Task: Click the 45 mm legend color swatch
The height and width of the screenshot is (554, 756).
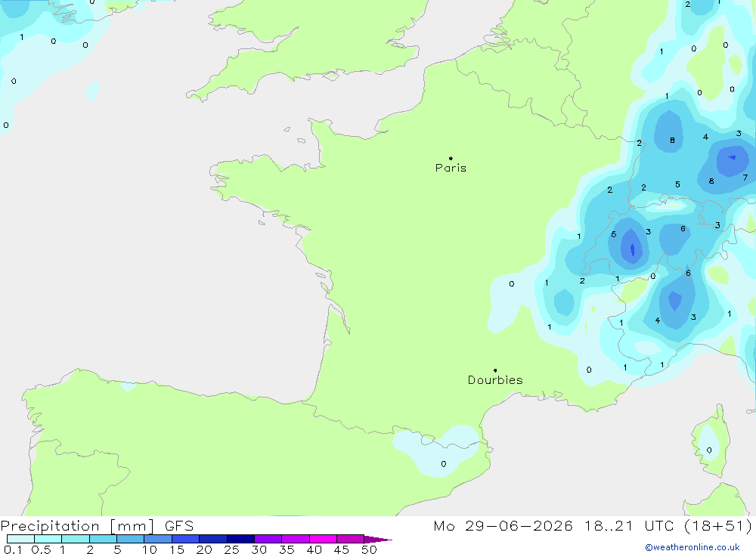Action: pos(351,539)
